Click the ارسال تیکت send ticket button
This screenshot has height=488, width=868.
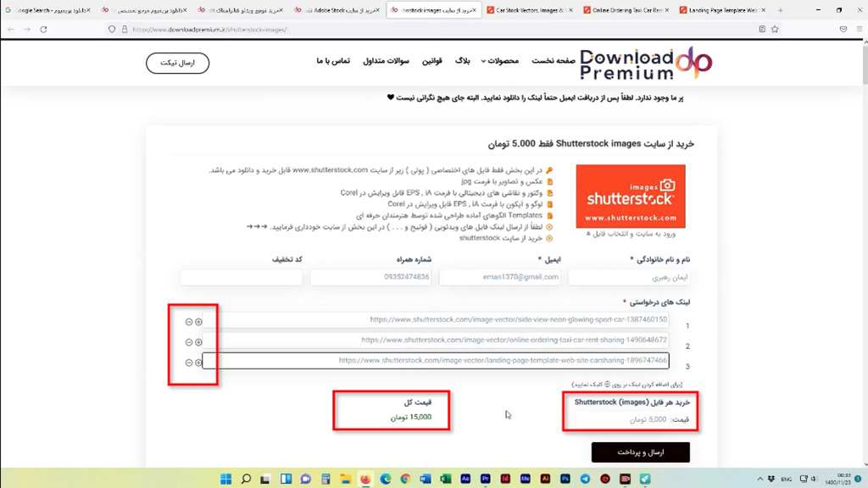(178, 63)
